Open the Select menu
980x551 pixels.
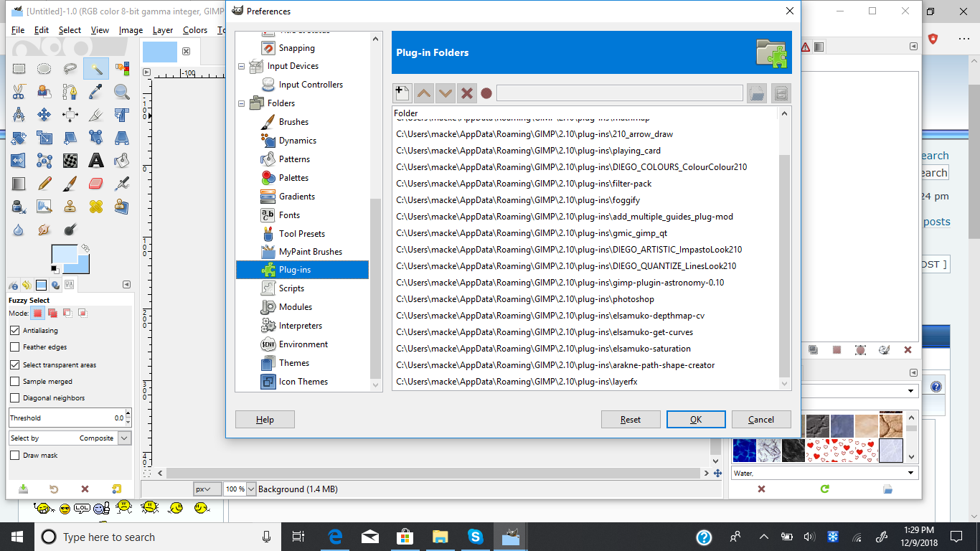tap(70, 30)
